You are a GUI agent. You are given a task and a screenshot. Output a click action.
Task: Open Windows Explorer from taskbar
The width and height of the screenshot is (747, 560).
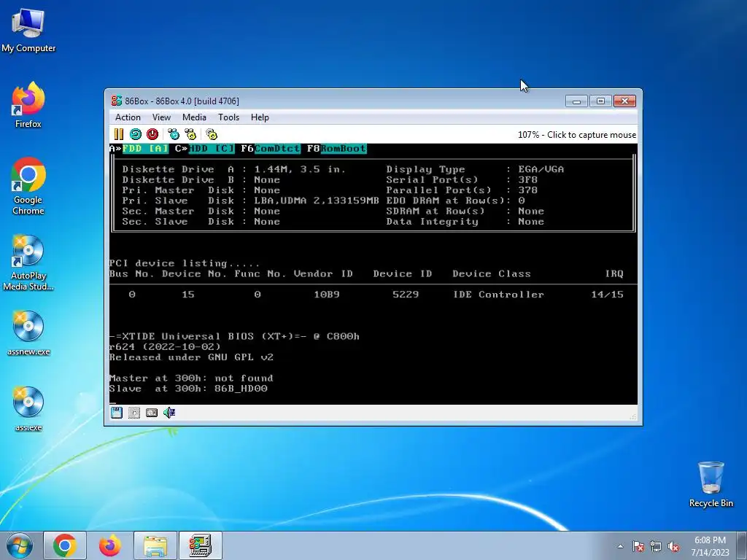[155, 545]
